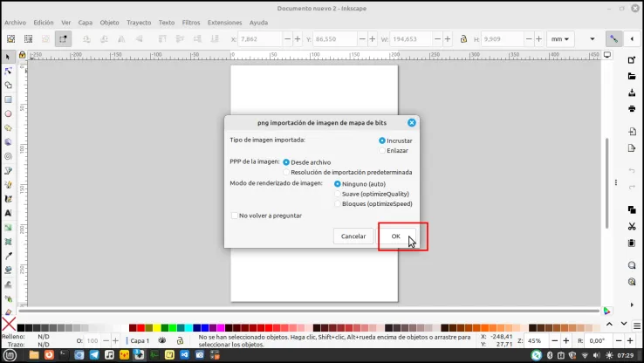
Task: Enable the No volver a preguntar checkbox
Action: pyautogui.click(x=266, y=216)
